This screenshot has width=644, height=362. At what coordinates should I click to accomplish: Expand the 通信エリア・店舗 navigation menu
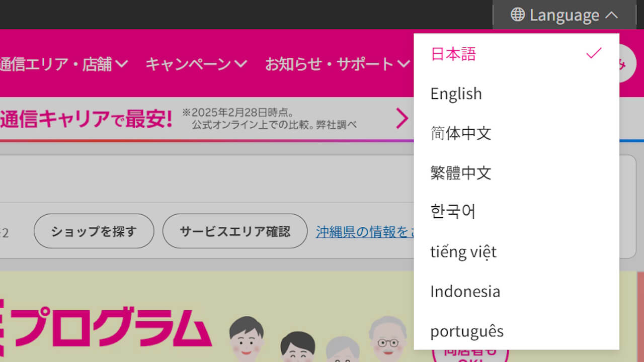[x=63, y=64]
